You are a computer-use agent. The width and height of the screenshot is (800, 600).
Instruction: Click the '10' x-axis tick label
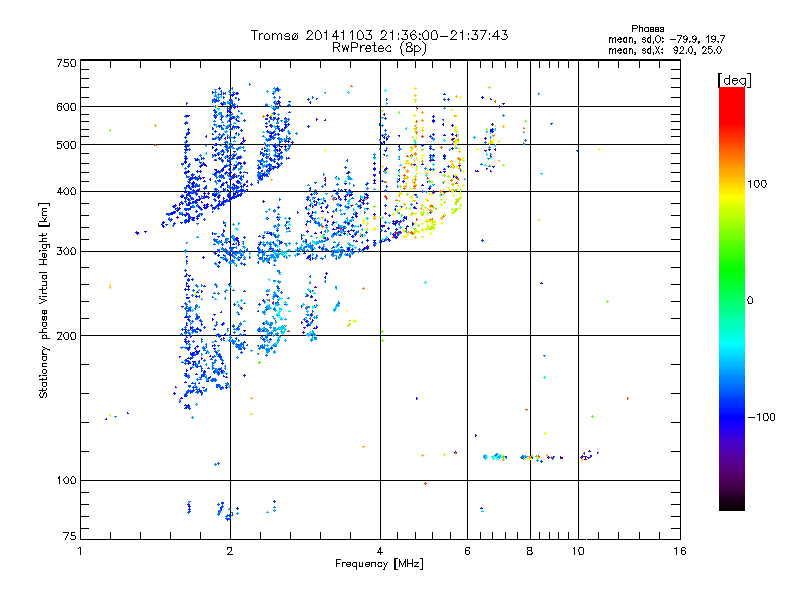point(578,551)
